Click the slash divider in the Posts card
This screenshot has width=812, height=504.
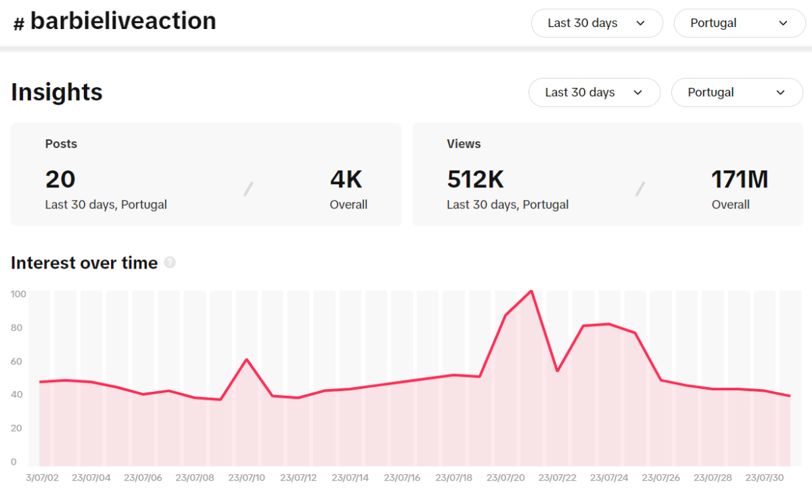tap(248, 189)
